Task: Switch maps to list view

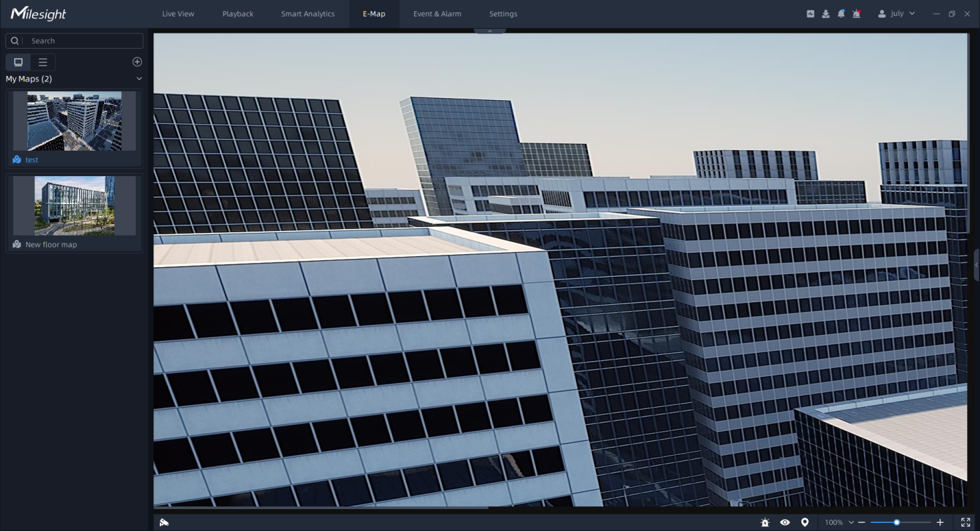Action: click(42, 62)
